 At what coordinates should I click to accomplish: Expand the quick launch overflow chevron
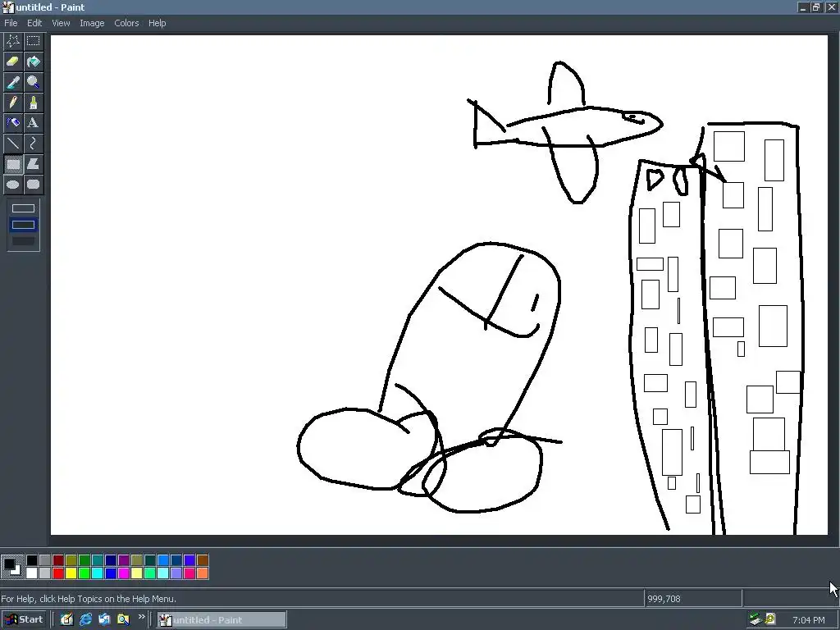click(x=141, y=617)
